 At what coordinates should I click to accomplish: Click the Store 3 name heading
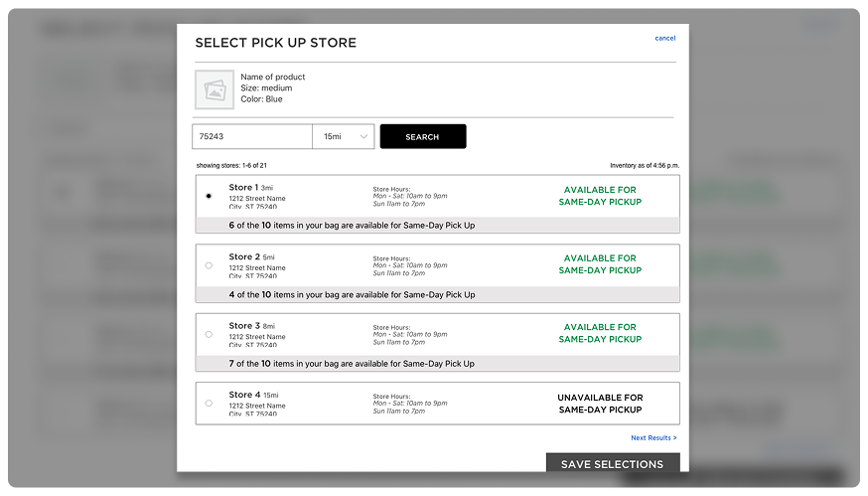click(243, 325)
